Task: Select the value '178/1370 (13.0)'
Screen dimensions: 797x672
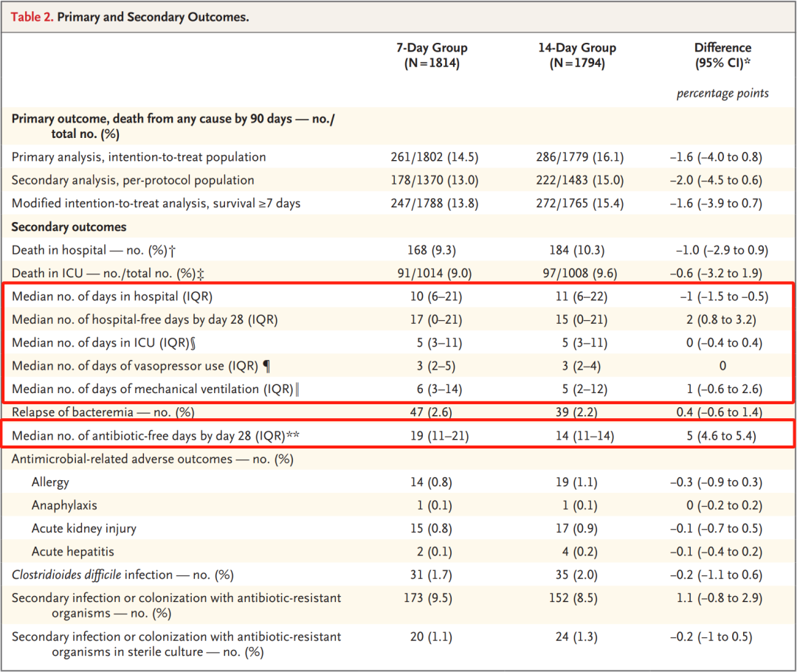Action: [434, 180]
